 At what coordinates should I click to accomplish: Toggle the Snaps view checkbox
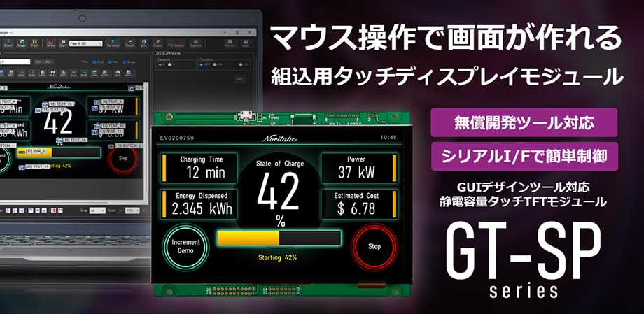pyautogui.click(x=125, y=62)
